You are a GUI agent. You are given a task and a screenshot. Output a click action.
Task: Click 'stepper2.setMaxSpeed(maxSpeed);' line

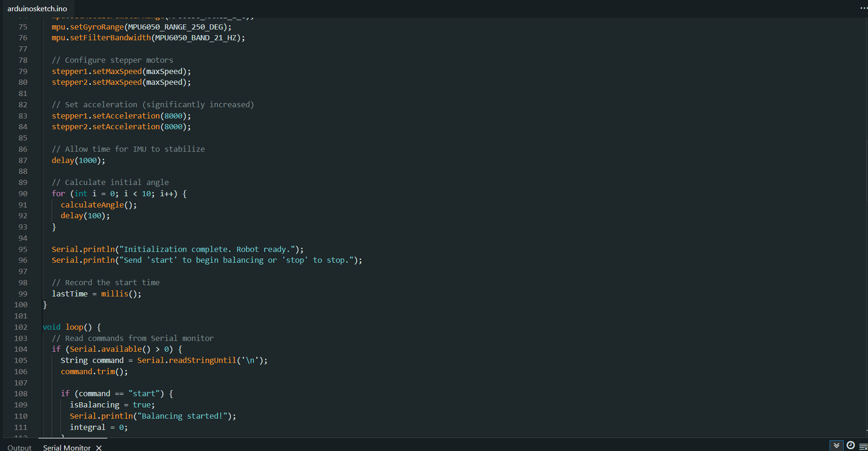pyautogui.click(x=121, y=82)
